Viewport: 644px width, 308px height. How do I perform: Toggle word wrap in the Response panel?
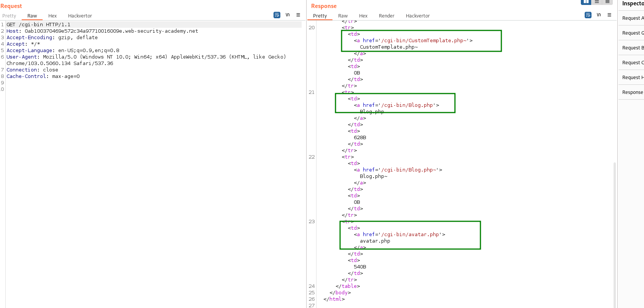click(588, 15)
